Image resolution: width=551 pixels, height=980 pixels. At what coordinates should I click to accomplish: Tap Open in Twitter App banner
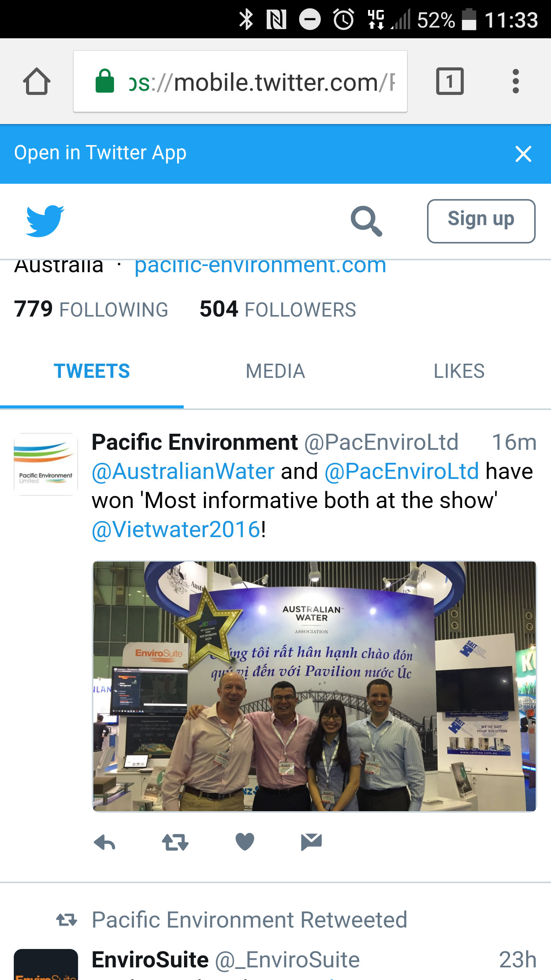pos(100,153)
